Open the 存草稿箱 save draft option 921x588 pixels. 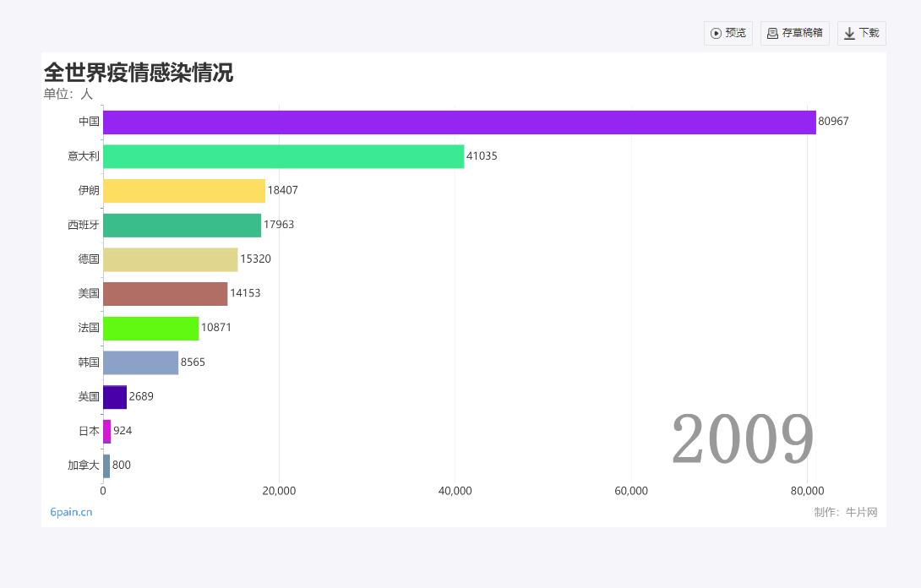pos(794,33)
